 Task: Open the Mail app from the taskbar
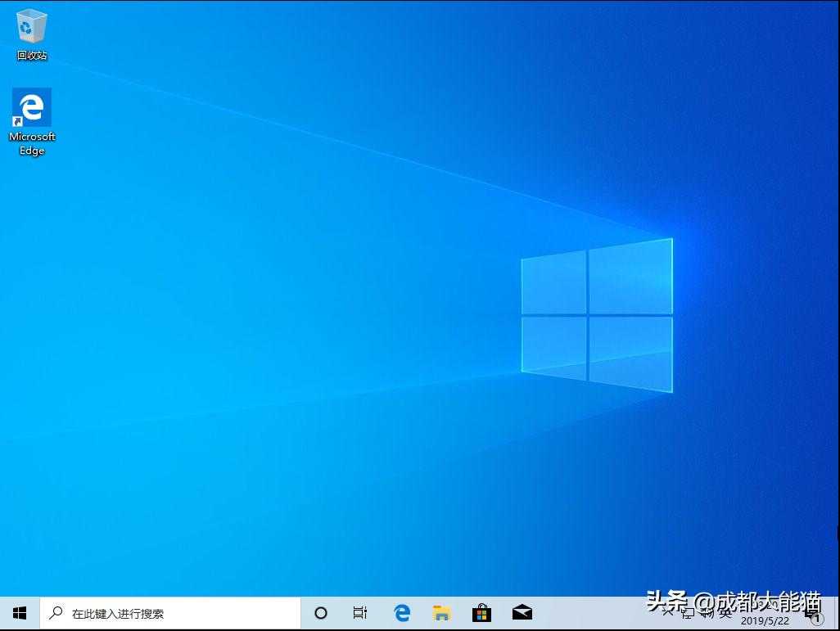(522, 612)
